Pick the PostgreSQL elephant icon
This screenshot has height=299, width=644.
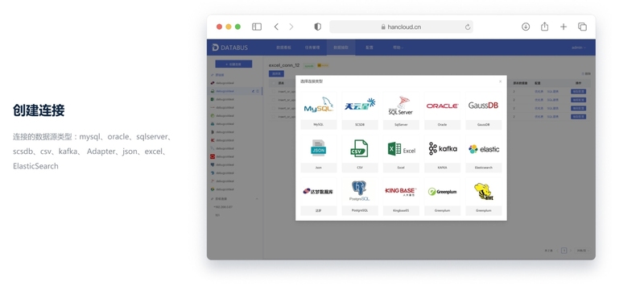tap(359, 191)
